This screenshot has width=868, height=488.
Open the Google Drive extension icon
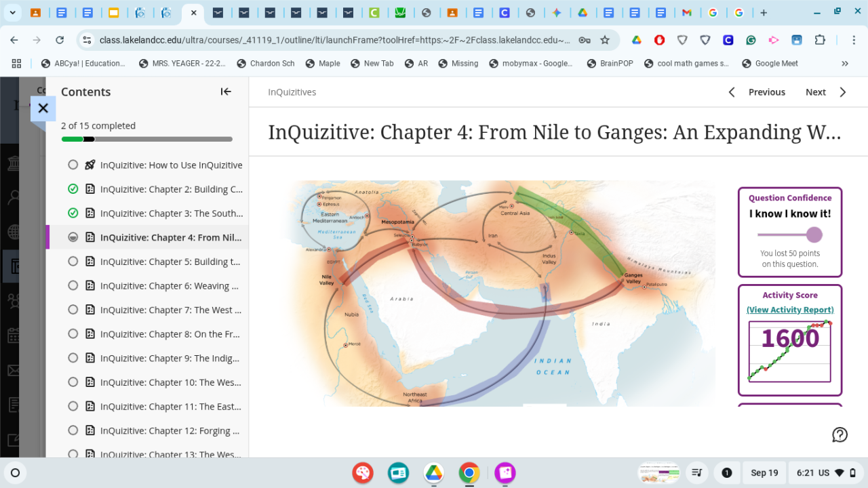pyautogui.click(x=637, y=40)
